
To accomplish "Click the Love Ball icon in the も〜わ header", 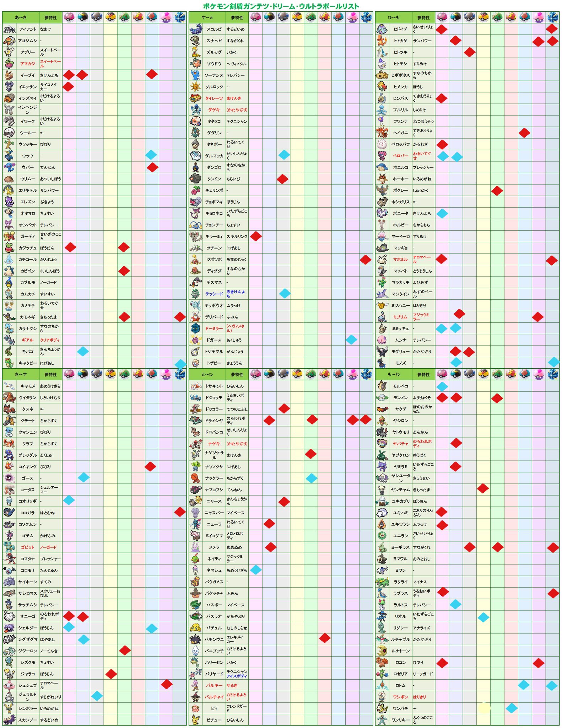I will point(442,374).
